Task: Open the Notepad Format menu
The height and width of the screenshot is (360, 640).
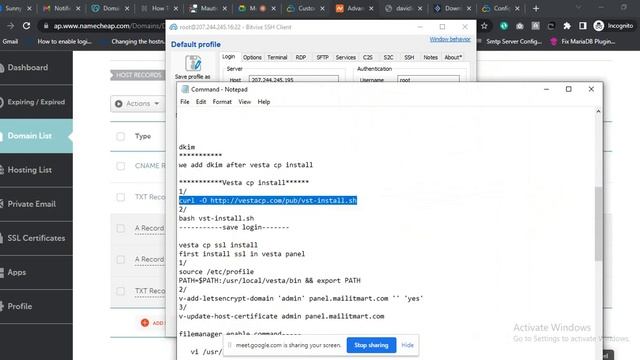Action: (222, 102)
